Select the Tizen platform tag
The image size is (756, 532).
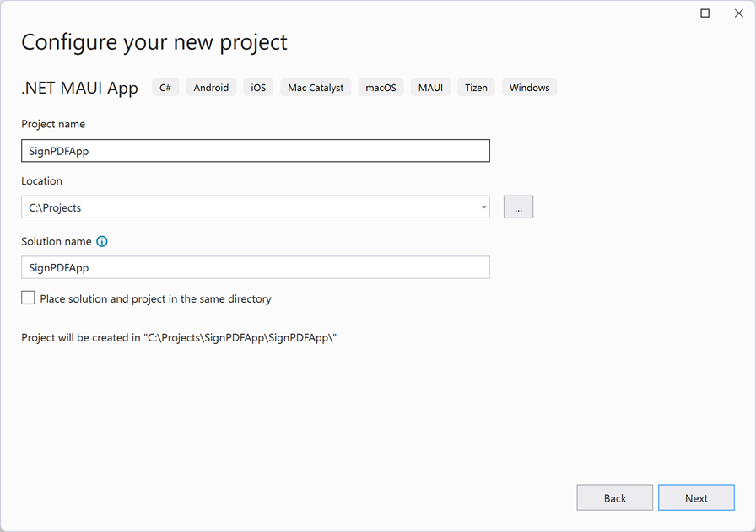(x=476, y=87)
